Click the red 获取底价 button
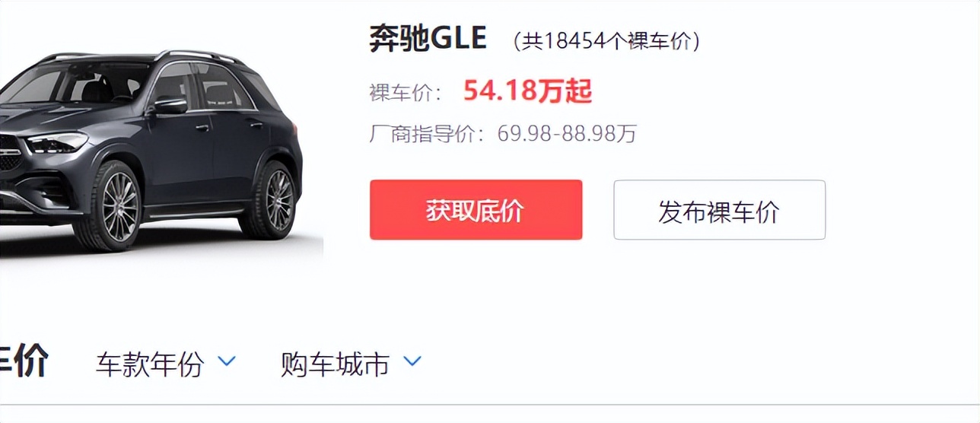 point(476,210)
